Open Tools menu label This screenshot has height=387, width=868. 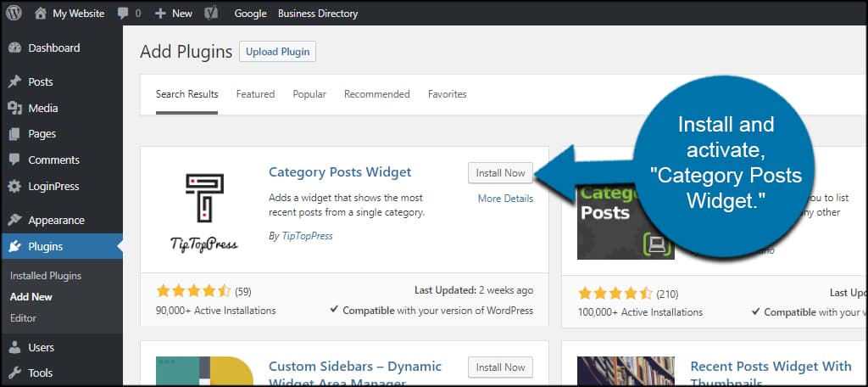pyautogui.click(x=41, y=373)
